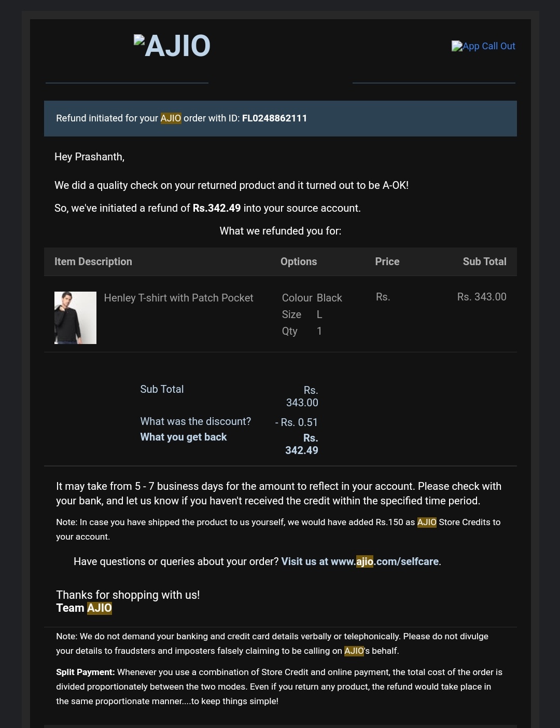Screen dimensions: 560x728
Task: Click highlighted AJIO before 'Store Credits'
Action: click(x=427, y=522)
